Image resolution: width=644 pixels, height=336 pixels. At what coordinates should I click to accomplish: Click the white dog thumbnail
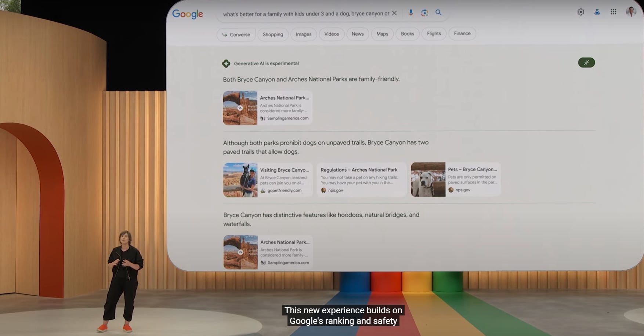pos(428,179)
